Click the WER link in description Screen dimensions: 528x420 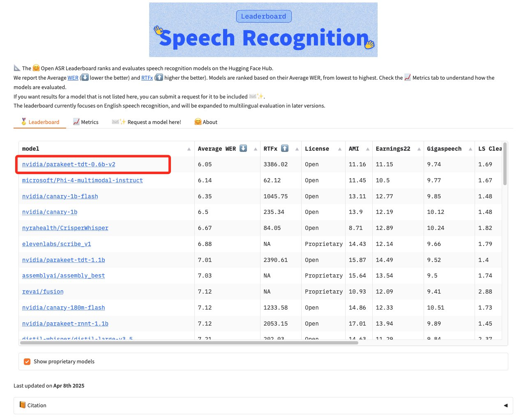point(73,78)
